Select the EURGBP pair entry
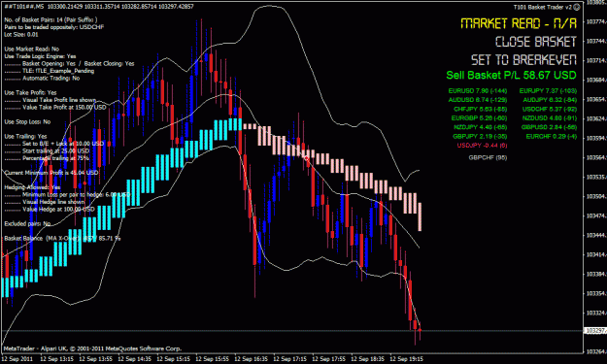 click(x=479, y=118)
